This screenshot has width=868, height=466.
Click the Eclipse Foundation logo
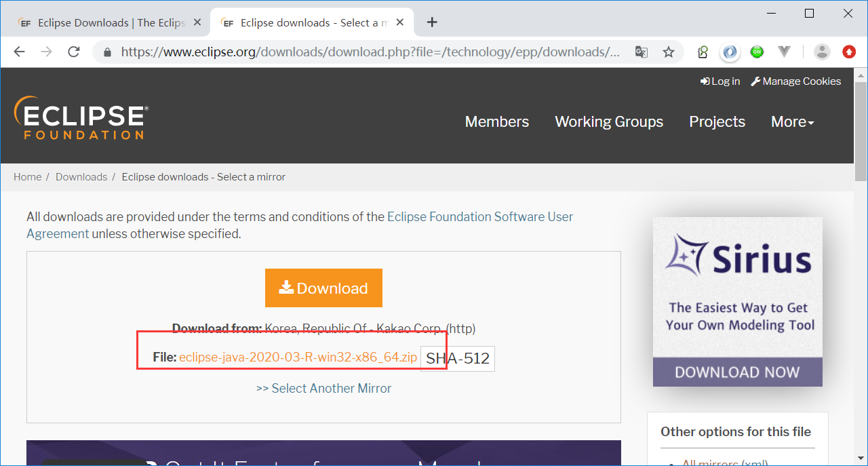81,117
